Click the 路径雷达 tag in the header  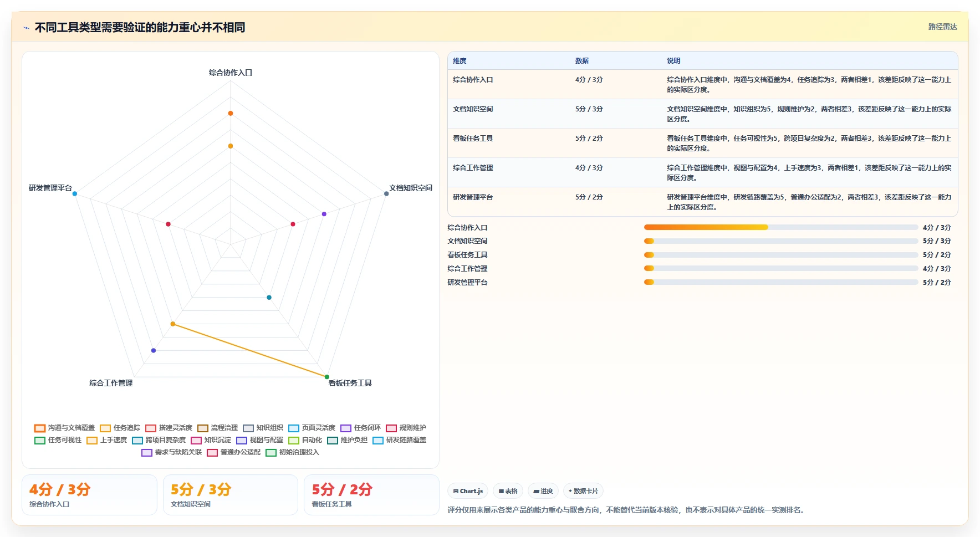(942, 27)
